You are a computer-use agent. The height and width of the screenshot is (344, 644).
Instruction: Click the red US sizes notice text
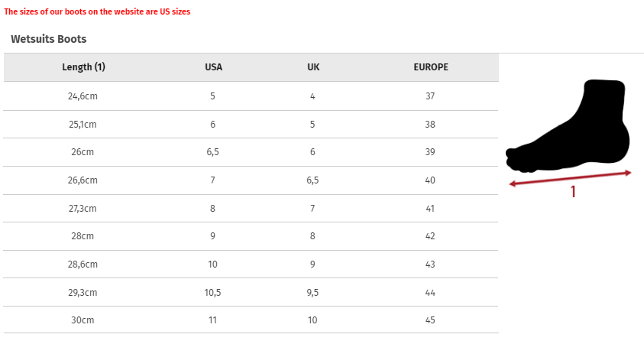tap(97, 11)
